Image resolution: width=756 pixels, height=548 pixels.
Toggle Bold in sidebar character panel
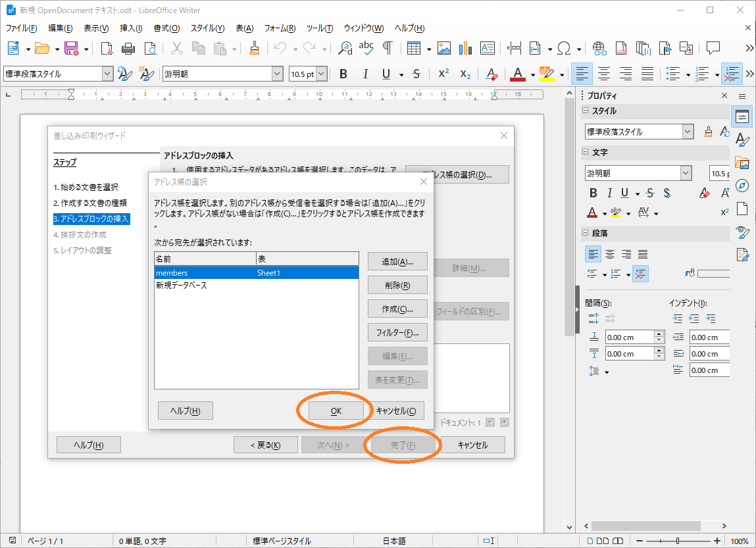point(593,193)
